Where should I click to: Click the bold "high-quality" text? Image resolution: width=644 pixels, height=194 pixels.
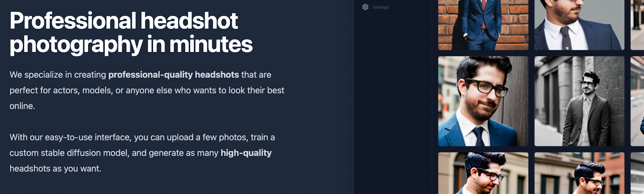tap(246, 153)
